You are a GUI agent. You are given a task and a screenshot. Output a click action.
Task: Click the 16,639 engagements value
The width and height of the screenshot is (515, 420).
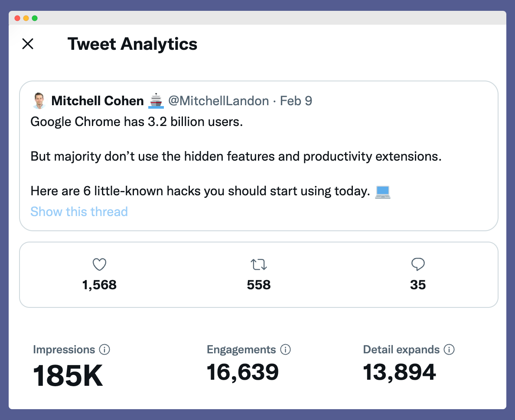coord(243,372)
